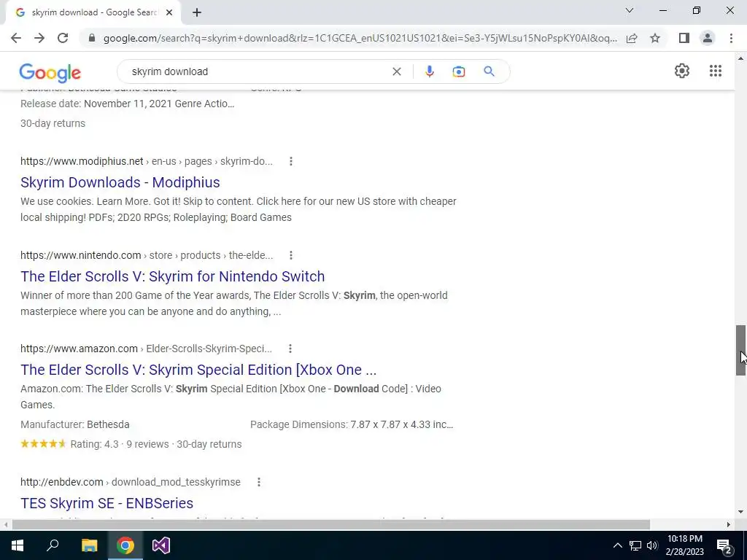Image resolution: width=747 pixels, height=560 pixels.
Task: Show hidden system tray icons
Action: pyautogui.click(x=617, y=545)
